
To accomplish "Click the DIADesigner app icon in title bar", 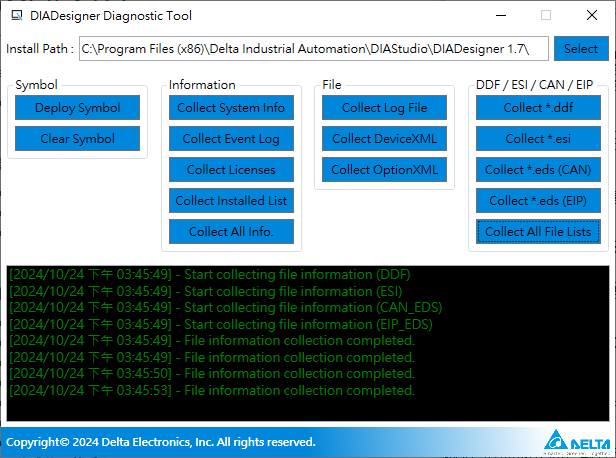I will point(17,16).
